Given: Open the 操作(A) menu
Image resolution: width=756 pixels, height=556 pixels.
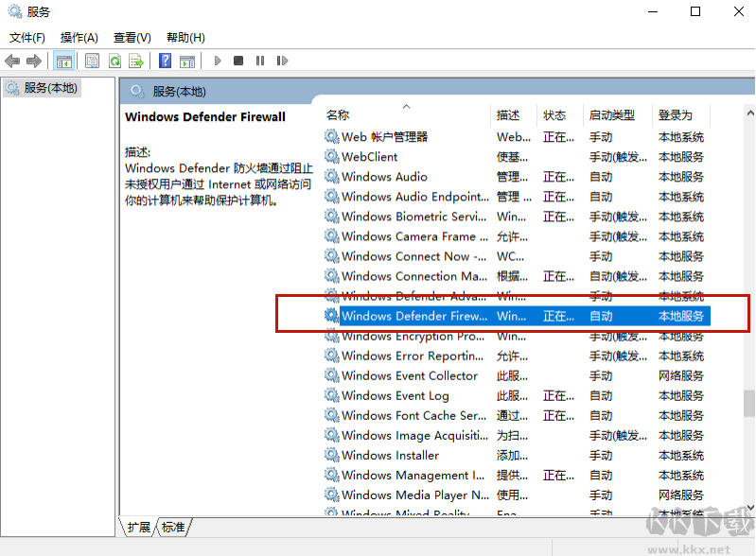Looking at the screenshot, I should (79, 38).
